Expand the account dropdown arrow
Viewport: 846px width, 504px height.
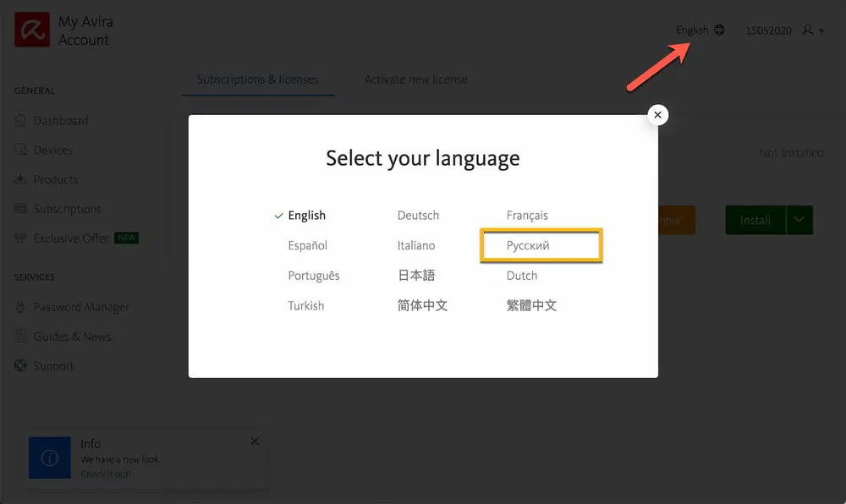[x=821, y=30]
